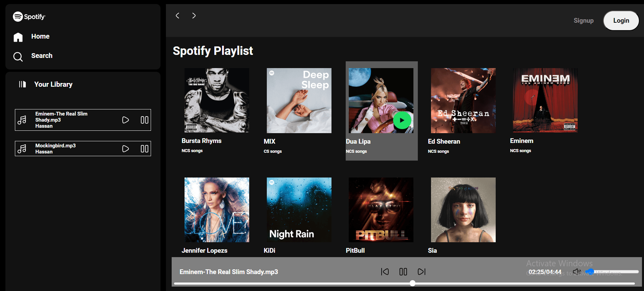Pause Eminem-The Real Slim Shady.mp3 in library
Viewport: 644px width, 291px height.
[145, 120]
